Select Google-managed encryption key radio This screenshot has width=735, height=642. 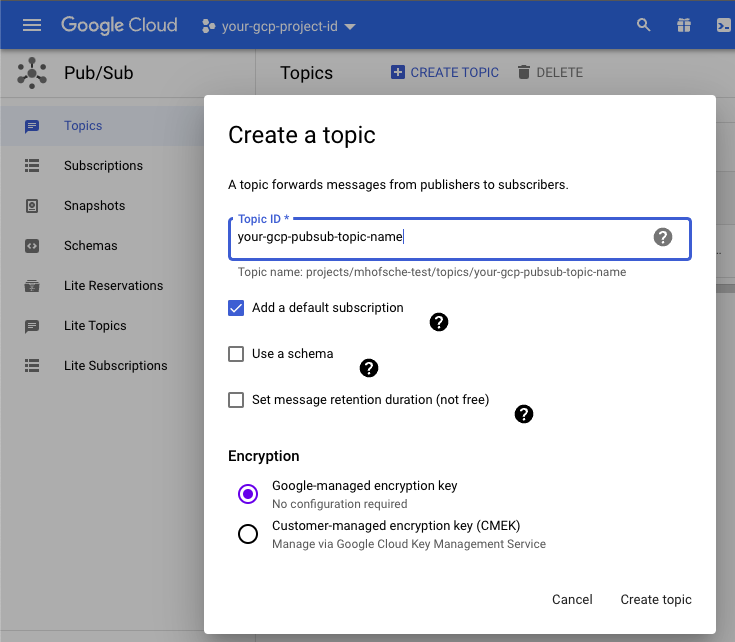pyautogui.click(x=248, y=494)
